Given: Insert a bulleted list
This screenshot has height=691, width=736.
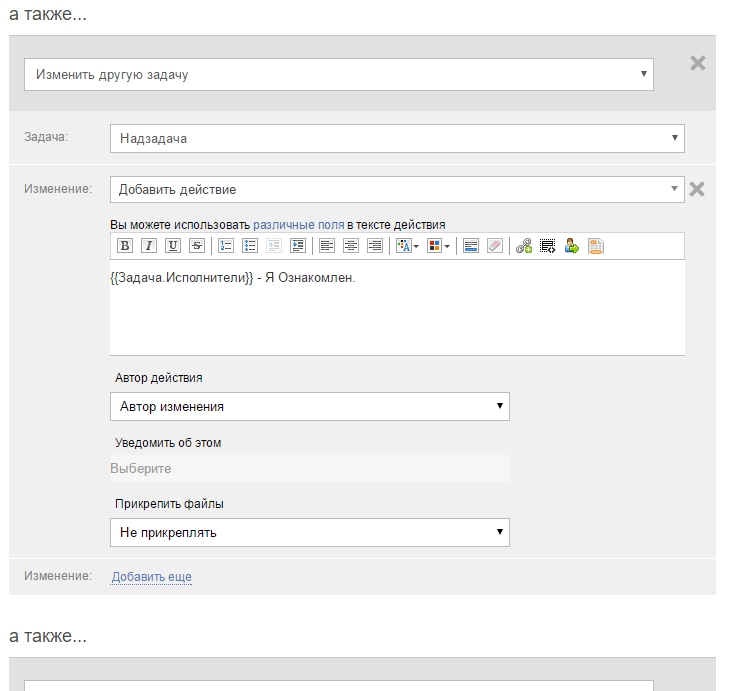Looking at the screenshot, I should tap(250, 246).
